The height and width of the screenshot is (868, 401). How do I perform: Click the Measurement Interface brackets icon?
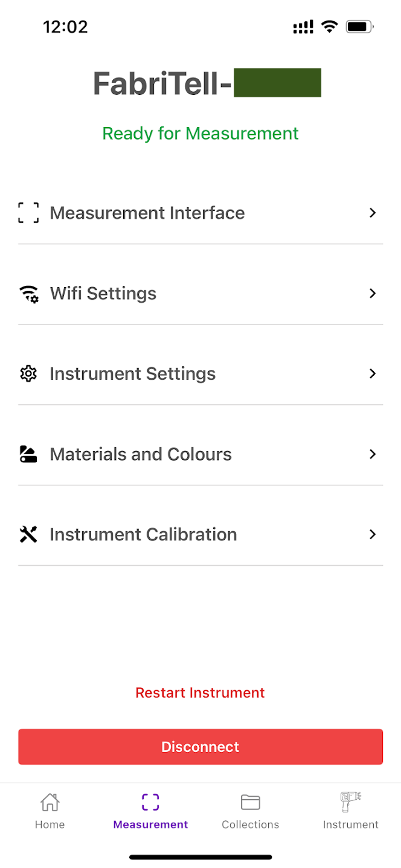click(28, 213)
